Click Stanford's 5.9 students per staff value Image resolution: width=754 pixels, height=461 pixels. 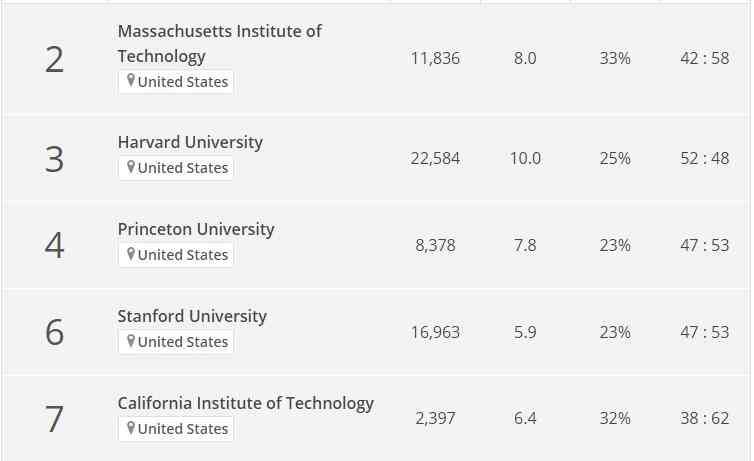525,332
